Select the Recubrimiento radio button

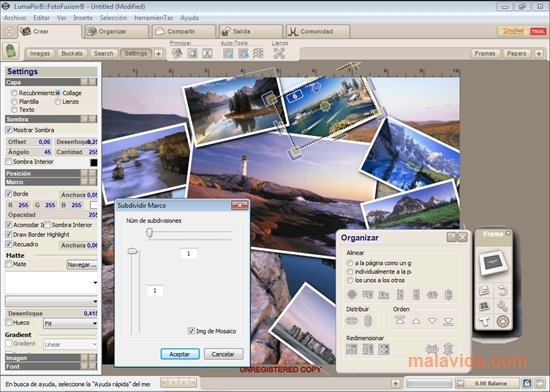[x=14, y=93]
